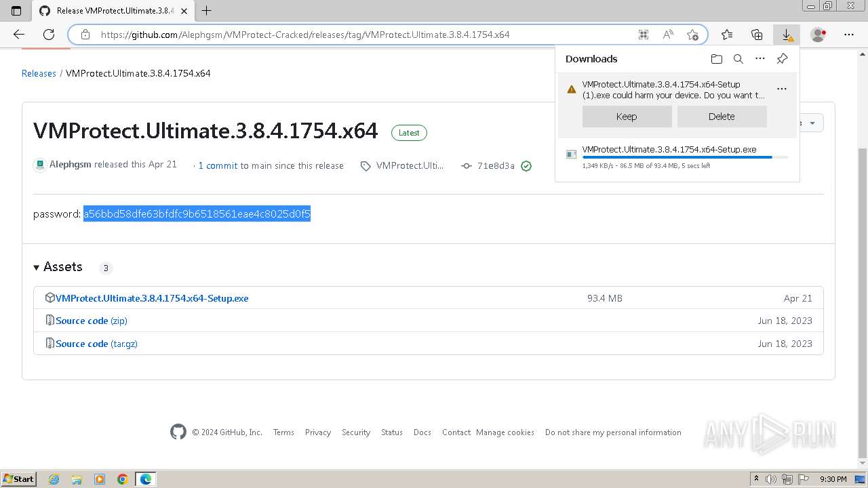Open the Terms footer link

[283, 432]
